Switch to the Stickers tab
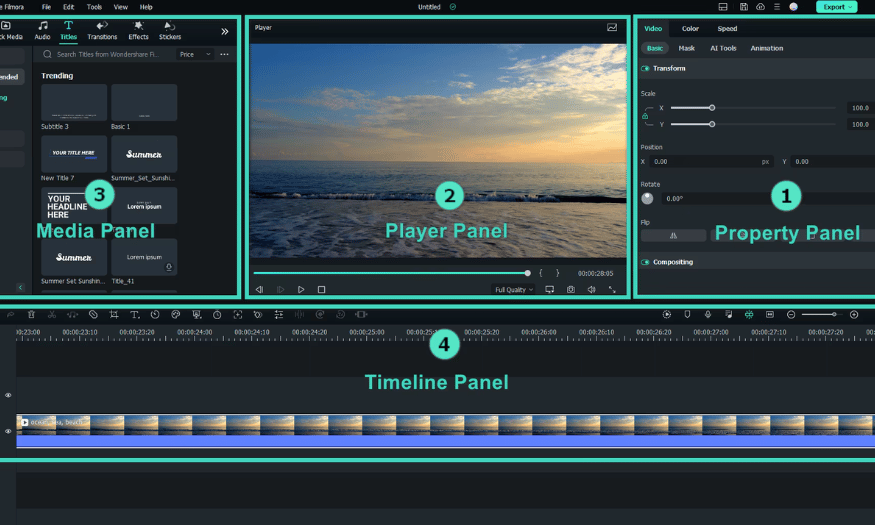Image resolution: width=875 pixels, height=525 pixels. (170, 31)
